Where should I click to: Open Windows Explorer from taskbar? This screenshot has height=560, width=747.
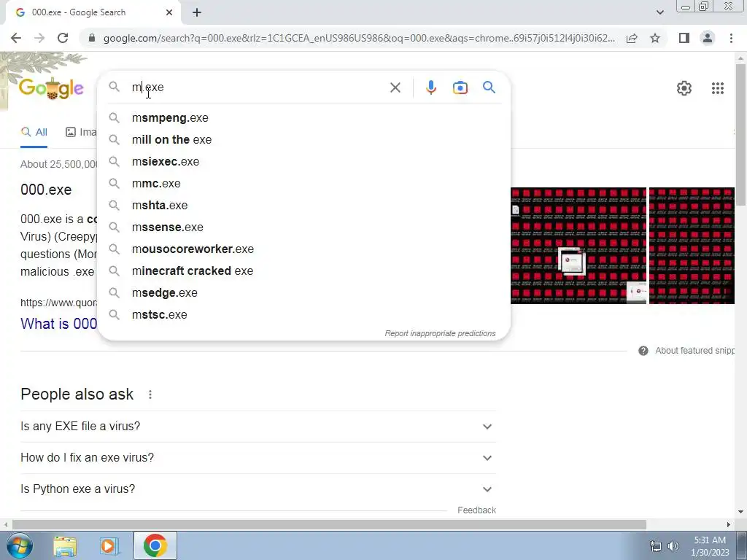click(x=65, y=545)
